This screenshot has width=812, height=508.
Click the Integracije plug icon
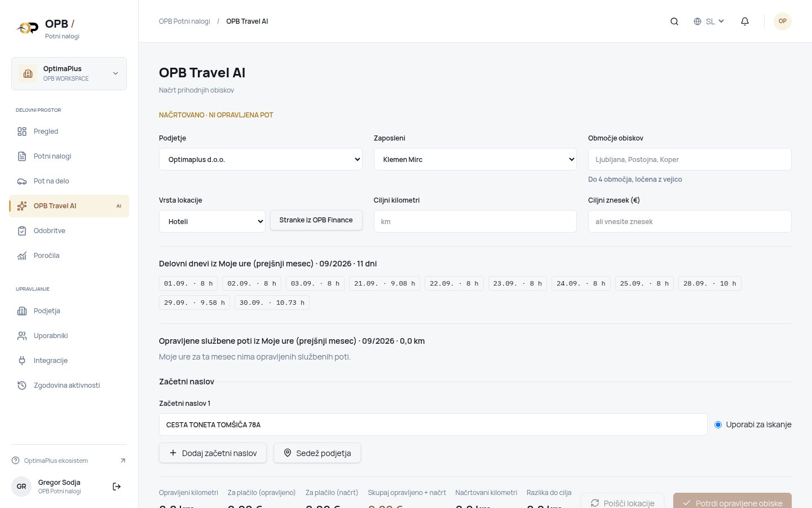(x=22, y=361)
